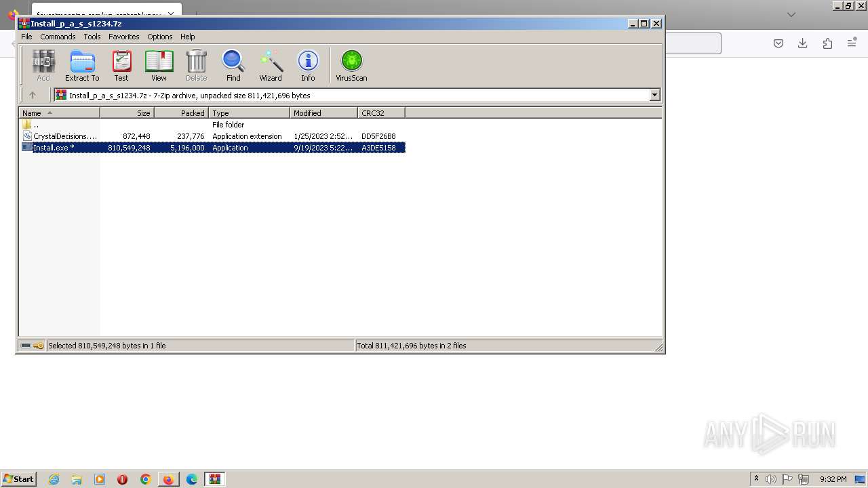Select the Install.exe file row
This screenshot has height=488, width=868.
pyautogui.click(x=212, y=148)
